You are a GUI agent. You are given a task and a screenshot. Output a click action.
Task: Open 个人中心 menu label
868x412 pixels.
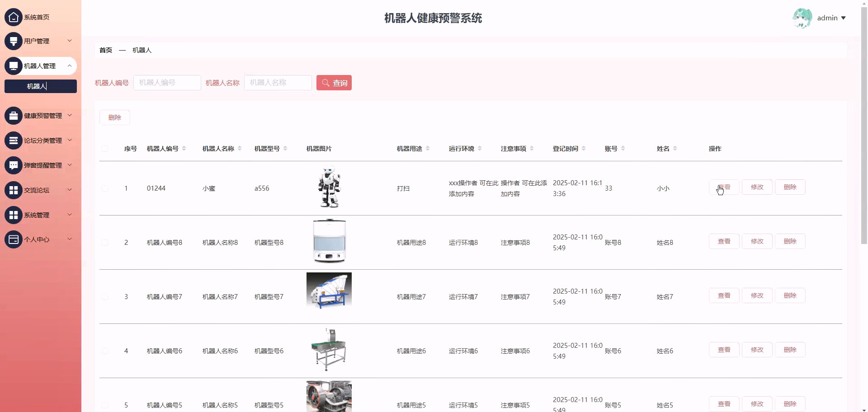(37, 239)
